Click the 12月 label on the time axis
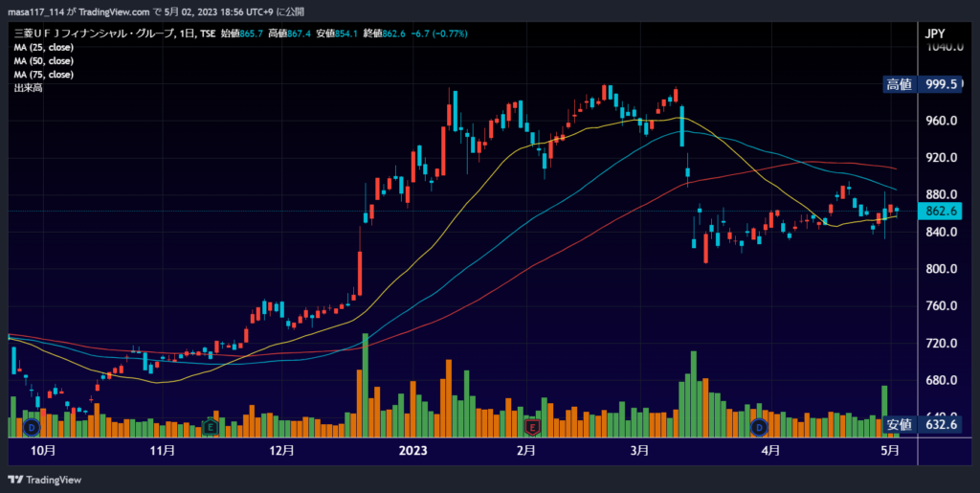This screenshot has width=980, height=493. click(x=281, y=451)
